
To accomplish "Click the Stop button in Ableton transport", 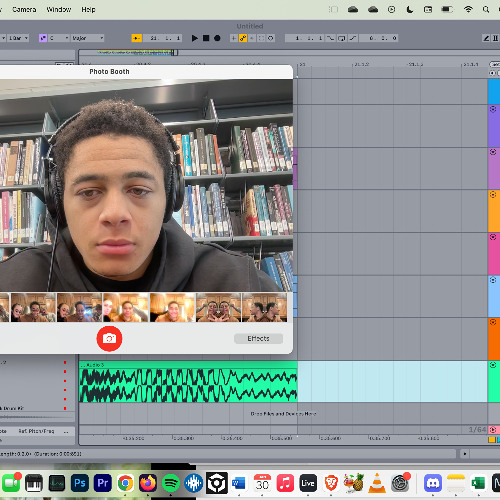I will (x=206, y=38).
